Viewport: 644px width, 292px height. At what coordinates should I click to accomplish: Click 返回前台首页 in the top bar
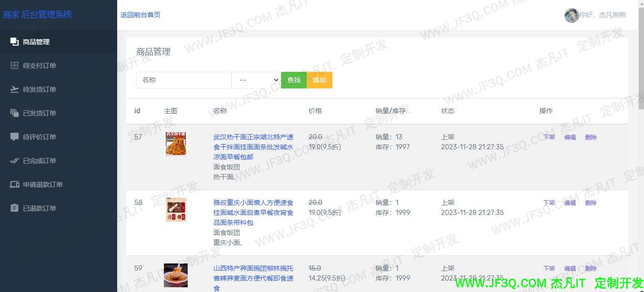pyautogui.click(x=141, y=15)
